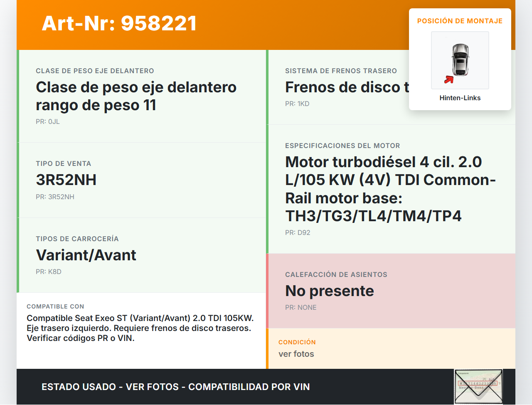Click the 'CONDICIÓN' label
The height and width of the screenshot is (405, 532).
tap(297, 342)
